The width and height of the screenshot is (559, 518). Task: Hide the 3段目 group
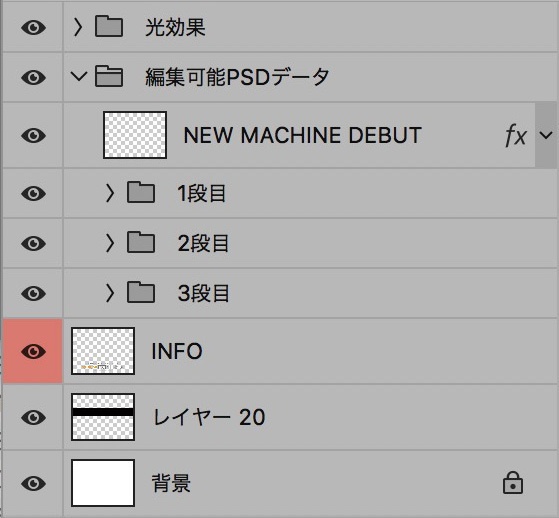coord(33,293)
